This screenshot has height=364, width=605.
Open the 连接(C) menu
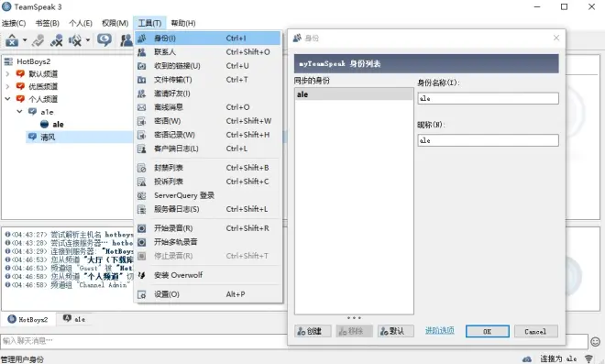14,23
